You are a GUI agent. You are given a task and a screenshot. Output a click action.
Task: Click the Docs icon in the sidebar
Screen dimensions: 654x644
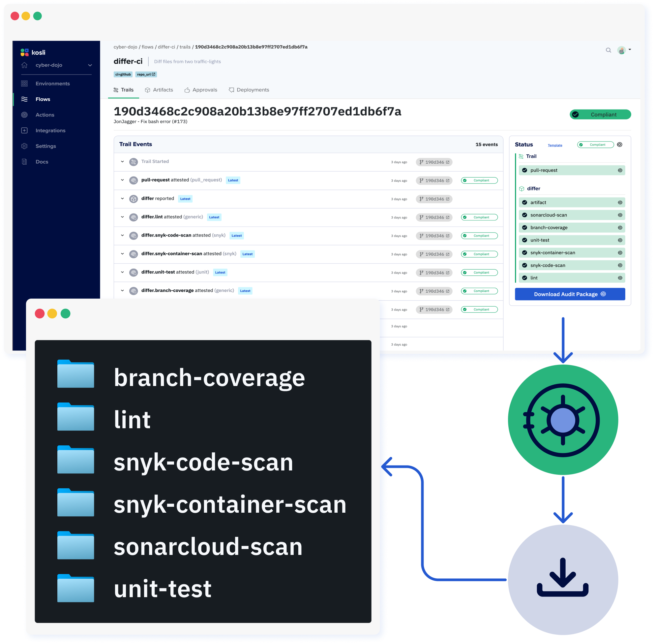pyautogui.click(x=24, y=162)
